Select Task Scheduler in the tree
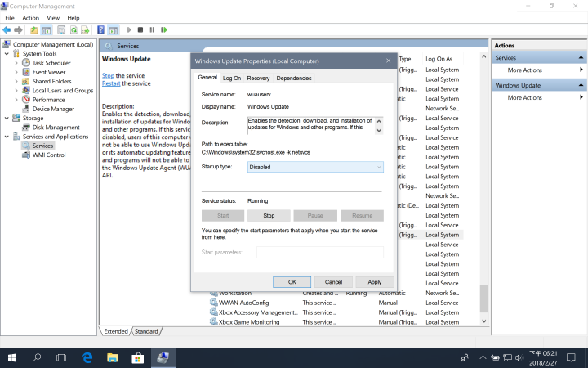Viewport: 588px width, 368px height. [51, 63]
